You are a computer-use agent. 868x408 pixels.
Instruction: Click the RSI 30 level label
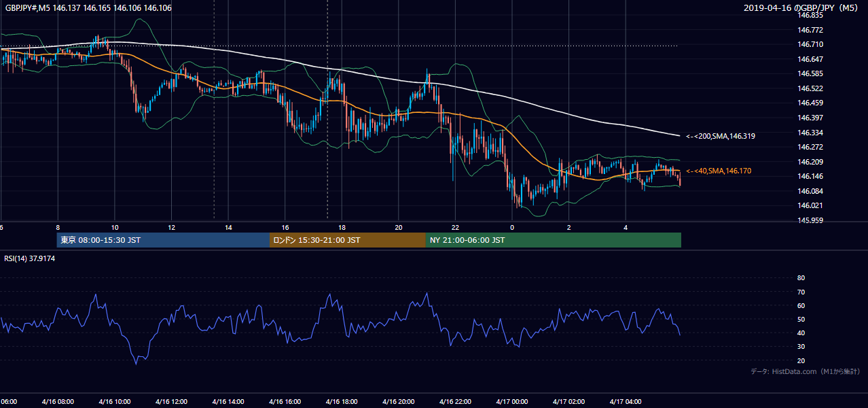pos(801,347)
